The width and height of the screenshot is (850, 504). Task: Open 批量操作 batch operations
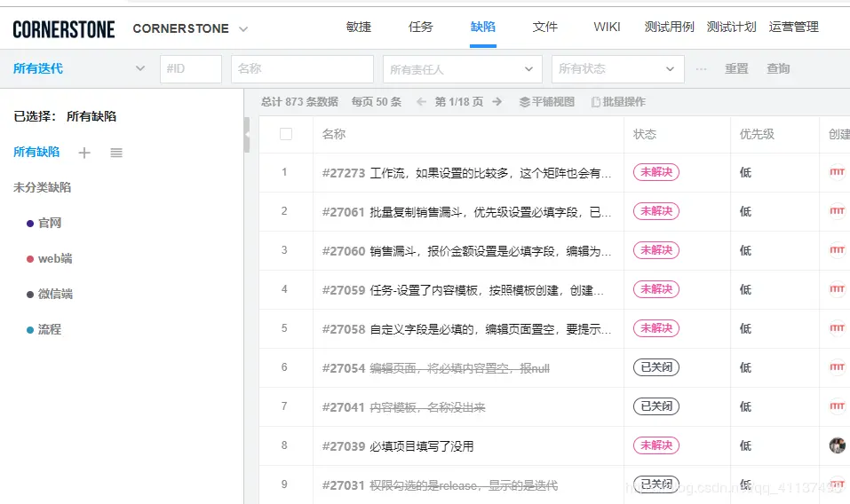pyautogui.click(x=618, y=102)
